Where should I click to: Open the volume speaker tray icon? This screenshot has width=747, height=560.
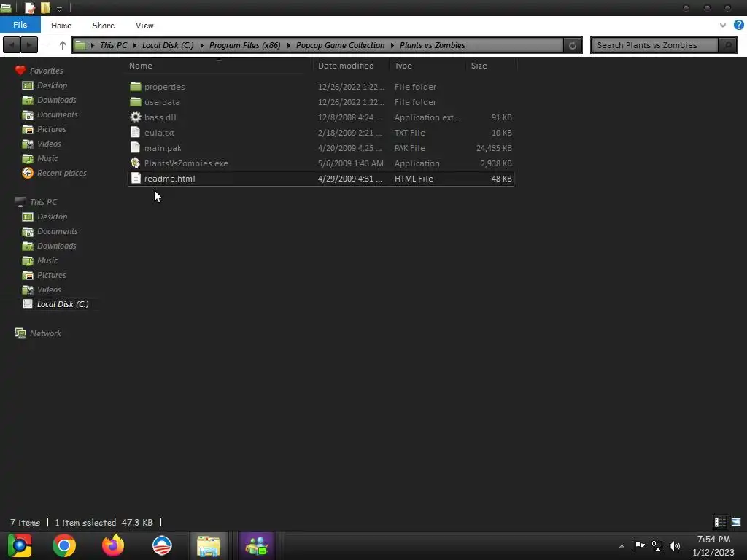(x=675, y=546)
